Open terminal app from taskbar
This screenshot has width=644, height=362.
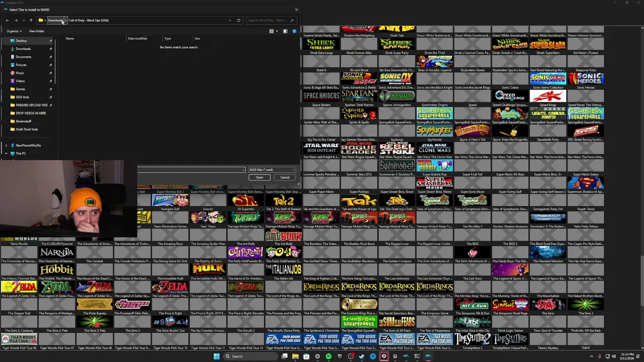[417, 356]
